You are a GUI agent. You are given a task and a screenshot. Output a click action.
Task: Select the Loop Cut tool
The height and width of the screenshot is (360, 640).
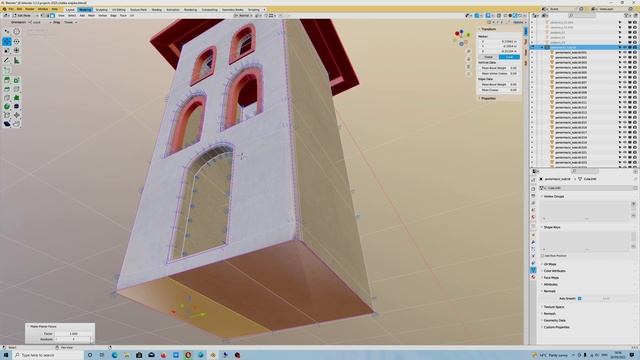point(16,89)
